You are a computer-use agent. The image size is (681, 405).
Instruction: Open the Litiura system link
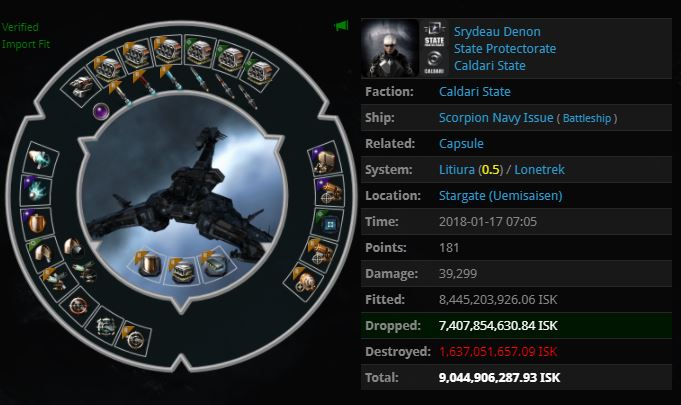click(457, 169)
